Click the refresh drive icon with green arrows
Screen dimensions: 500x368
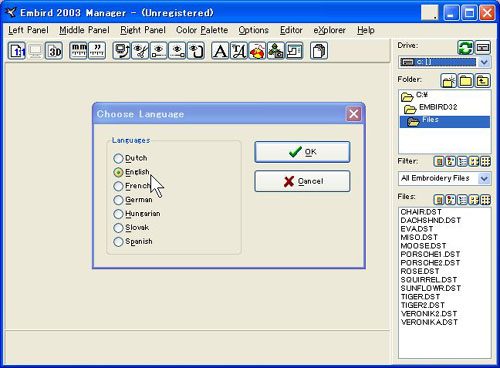pos(465,47)
